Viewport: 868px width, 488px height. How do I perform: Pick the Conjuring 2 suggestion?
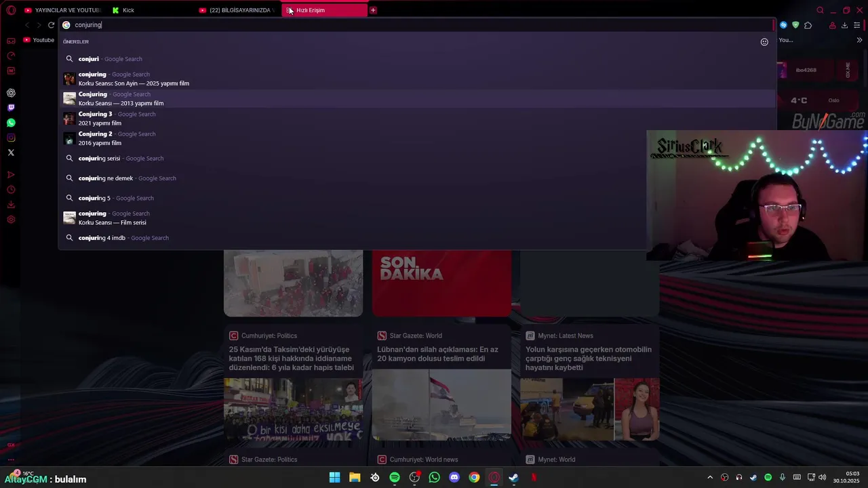[x=416, y=138]
